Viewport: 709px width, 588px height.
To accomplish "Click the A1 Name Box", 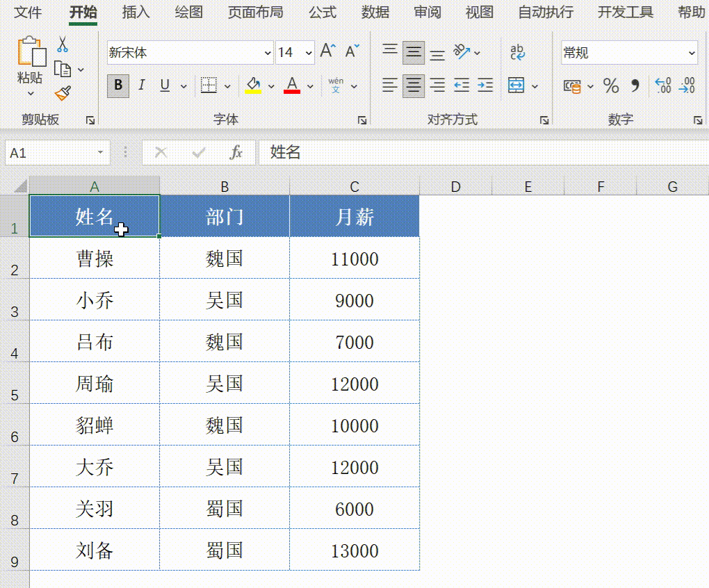I will (49, 152).
